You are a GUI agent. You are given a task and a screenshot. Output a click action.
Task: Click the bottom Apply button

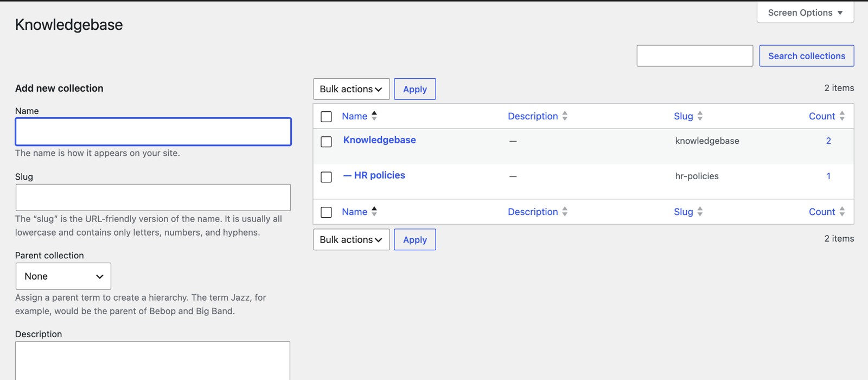[x=415, y=239]
